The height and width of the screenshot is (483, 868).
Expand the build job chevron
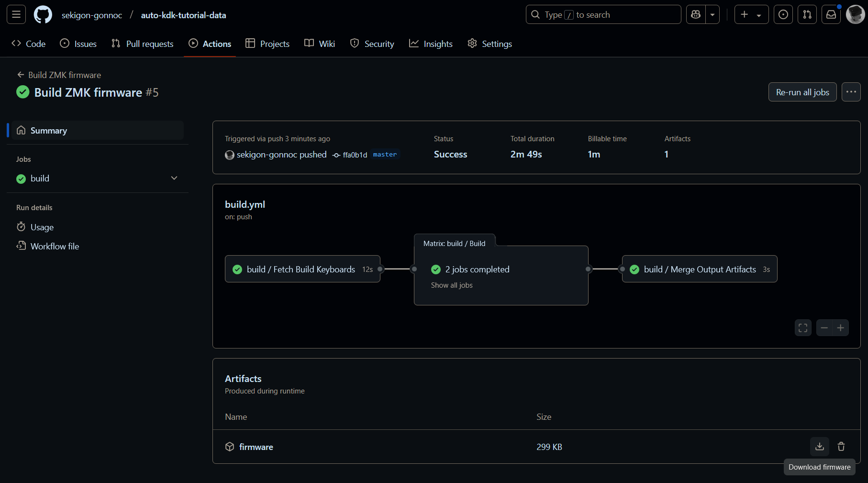[174, 178]
